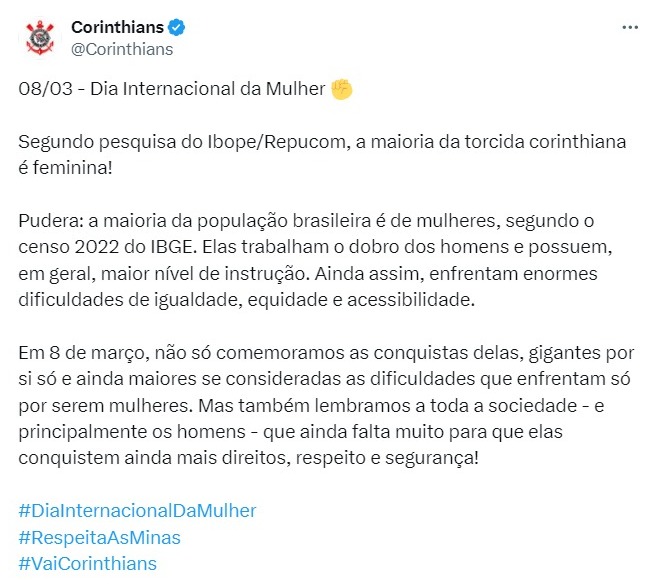Image resolution: width=655 pixels, height=584 pixels.
Task: Click the words "é feminina!"
Action: [x=65, y=167]
